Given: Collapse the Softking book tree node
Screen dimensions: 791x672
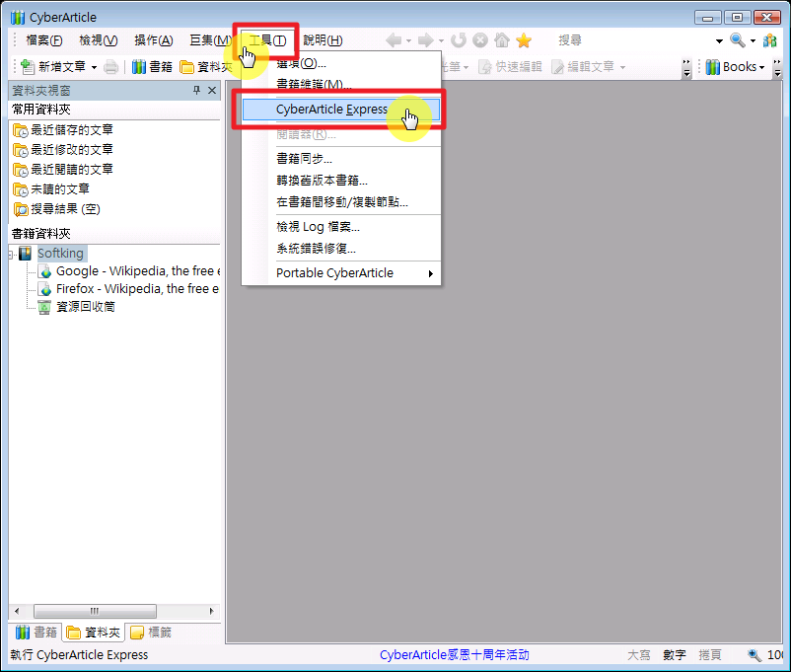Looking at the screenshot, I should pyautogui.click(x=10, y=255).
